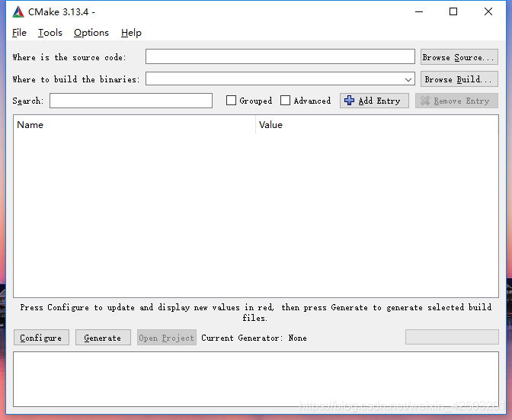Click the Open Project button
The image size is (512, 420).
167,338
